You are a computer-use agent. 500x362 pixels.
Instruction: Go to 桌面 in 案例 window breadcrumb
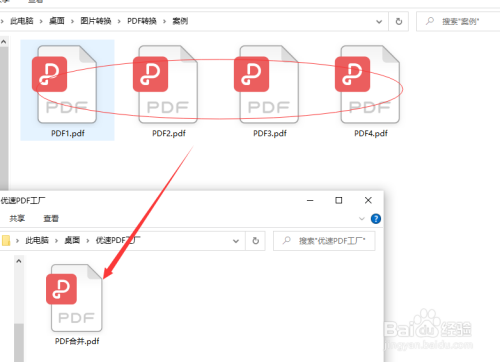(x=57, y=21)
